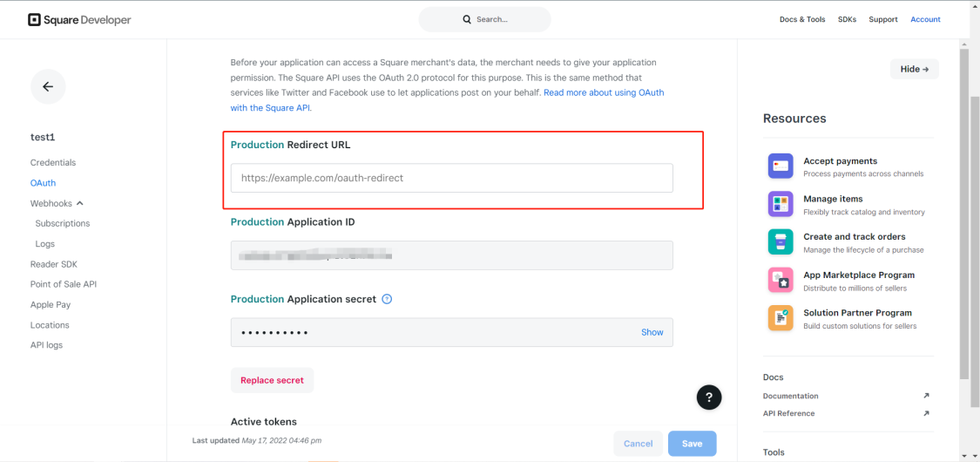Click the Accept payments card icon
Viewport: 980px width, 462px height.
tap(781, 166)
